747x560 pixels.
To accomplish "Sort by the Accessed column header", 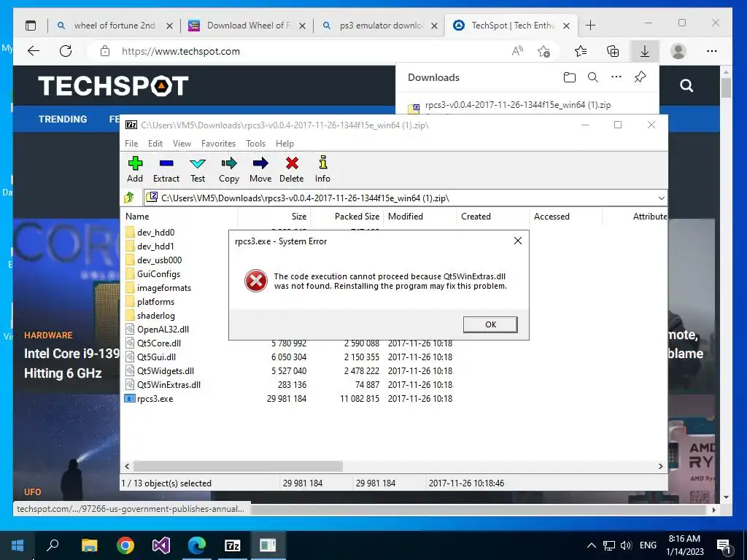I will click(x=566, y=216).
